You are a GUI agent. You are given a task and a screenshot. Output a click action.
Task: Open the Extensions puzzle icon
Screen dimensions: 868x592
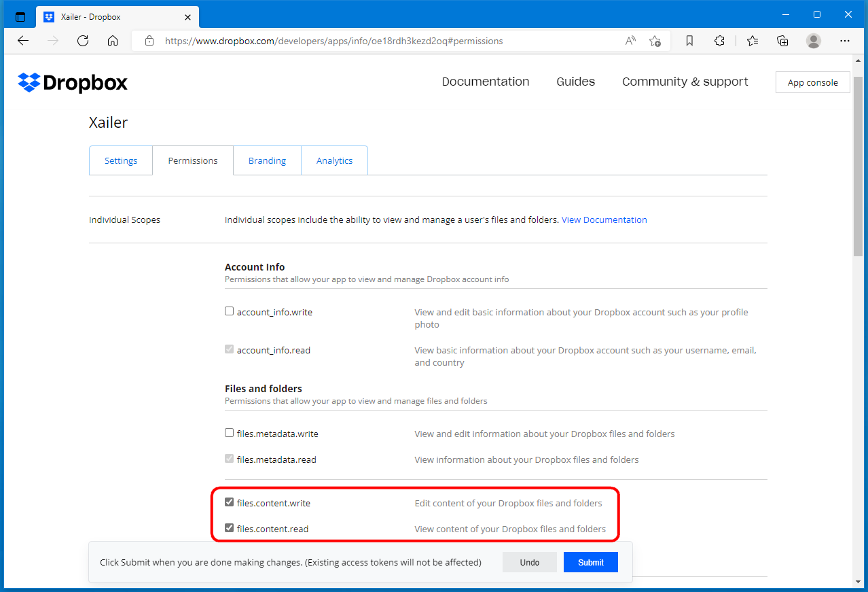coord(720,41)
